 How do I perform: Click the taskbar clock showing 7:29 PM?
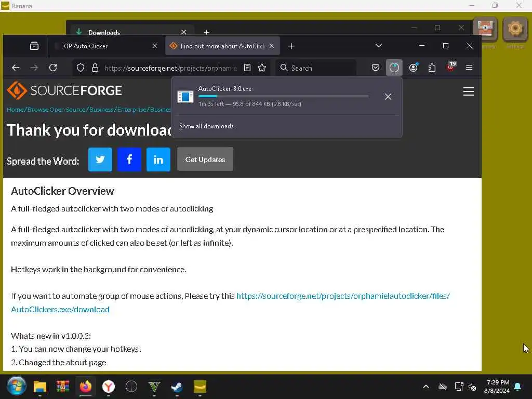pyautogui.click(x=497, y=387)
